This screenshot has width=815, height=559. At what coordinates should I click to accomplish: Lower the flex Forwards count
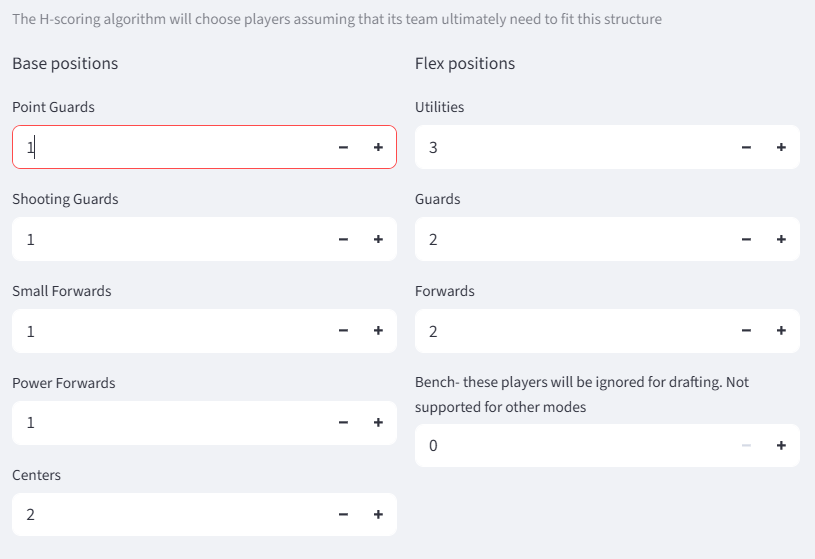coord(746,331)
